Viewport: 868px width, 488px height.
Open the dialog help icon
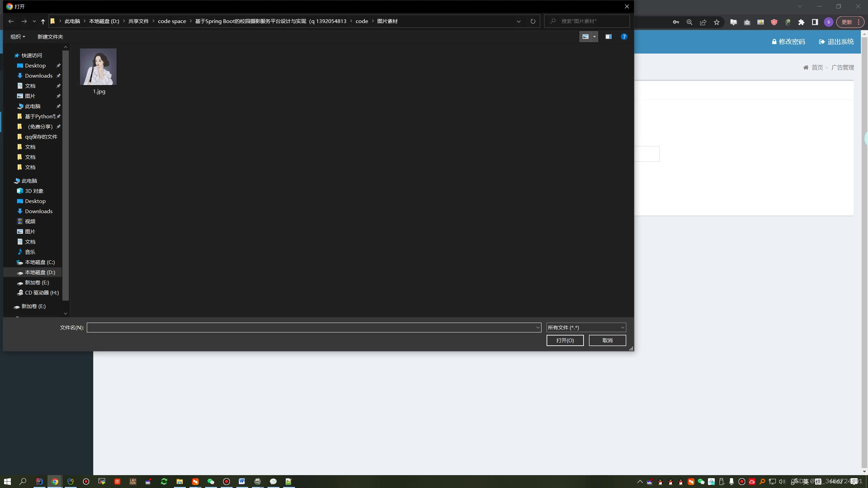[624, 37]
